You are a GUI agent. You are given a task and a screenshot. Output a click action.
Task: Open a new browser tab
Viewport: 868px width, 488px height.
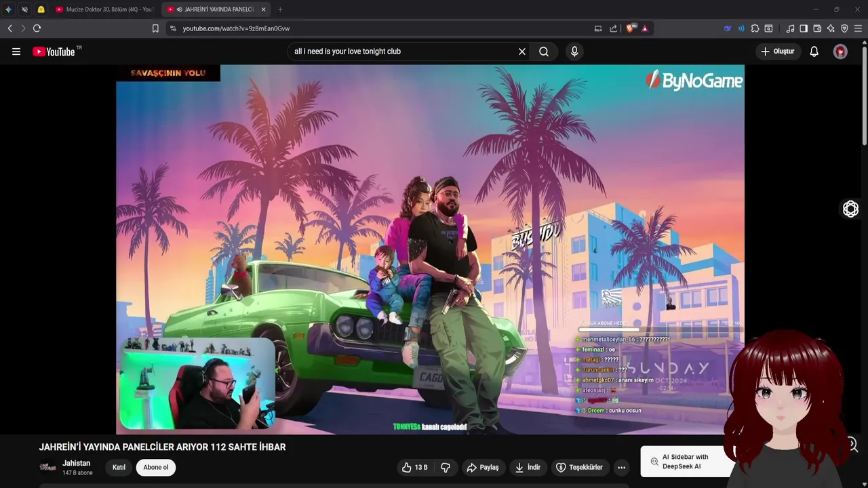[280, 9]
